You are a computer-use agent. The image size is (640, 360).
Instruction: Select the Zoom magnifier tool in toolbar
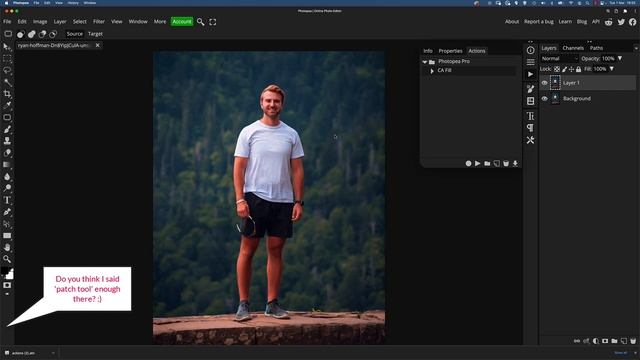(x=7, y=259)
